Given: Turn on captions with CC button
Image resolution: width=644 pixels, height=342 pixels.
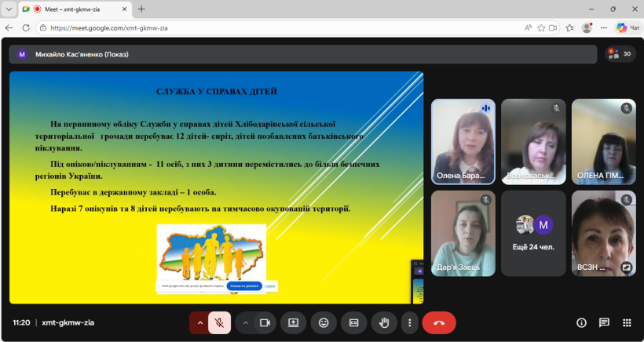Looking at the screenshot, I should click(353, 322).
